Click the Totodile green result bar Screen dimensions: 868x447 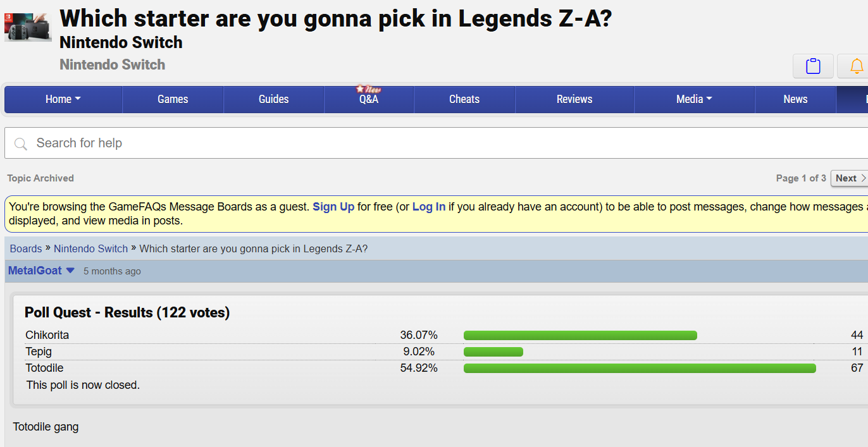point(639,368)
